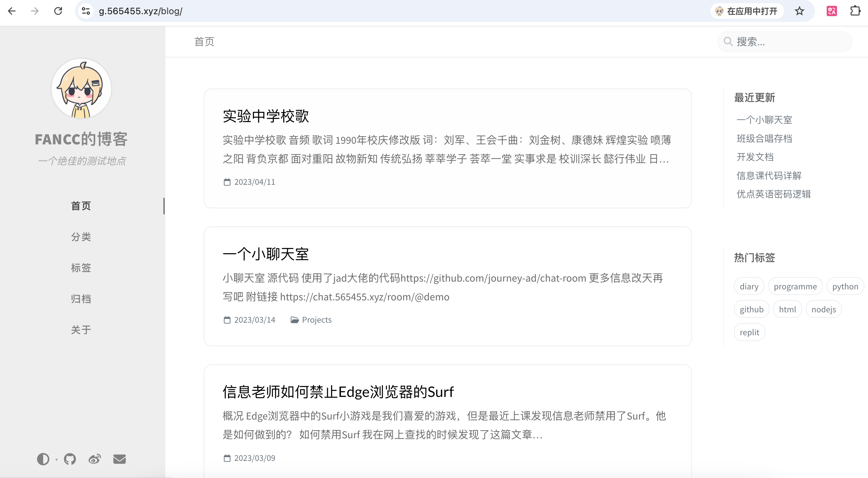Select the programme tag
868x478 pixels.
tap(795, 286)
